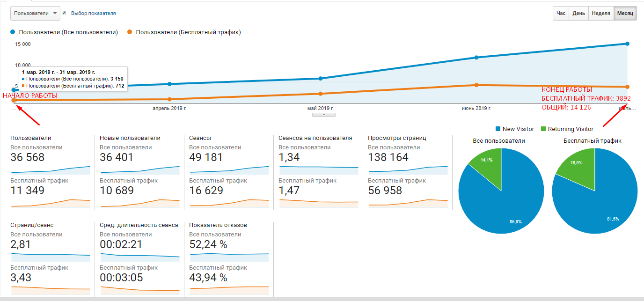Click the green Returning Visitor legend square
The height and width of the screenshot is (301, 644).
pyautogui.click(x=543, y=129)
